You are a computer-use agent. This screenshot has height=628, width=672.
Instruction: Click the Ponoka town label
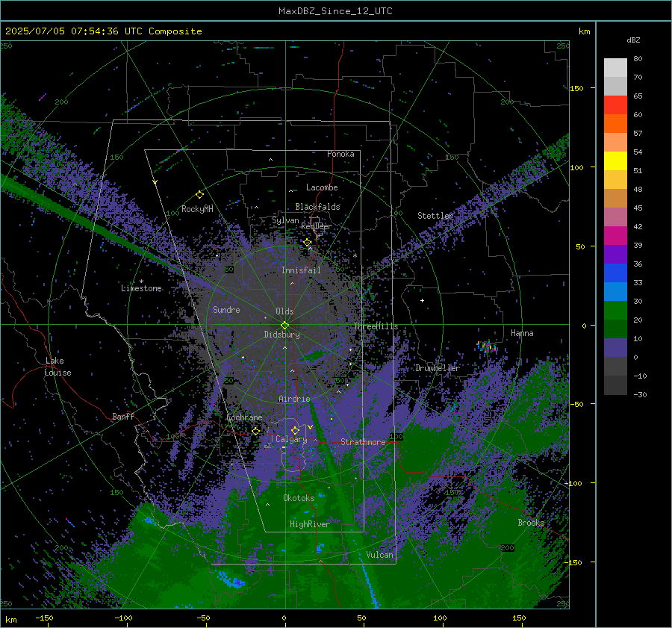pyautogui.click(x=340, y=154)
